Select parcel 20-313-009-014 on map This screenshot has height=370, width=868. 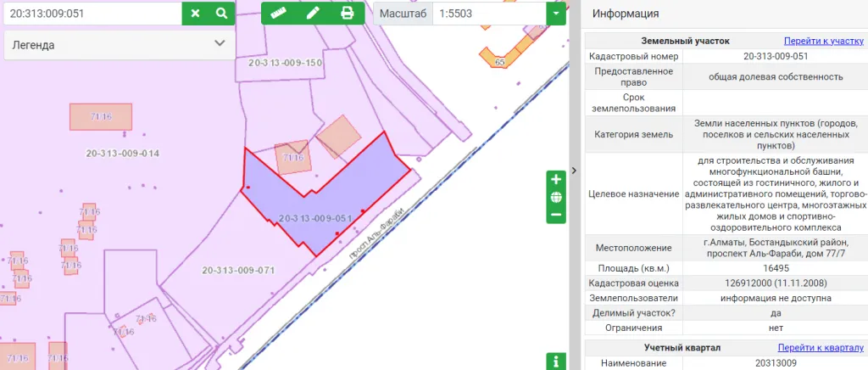click(123, 154)
